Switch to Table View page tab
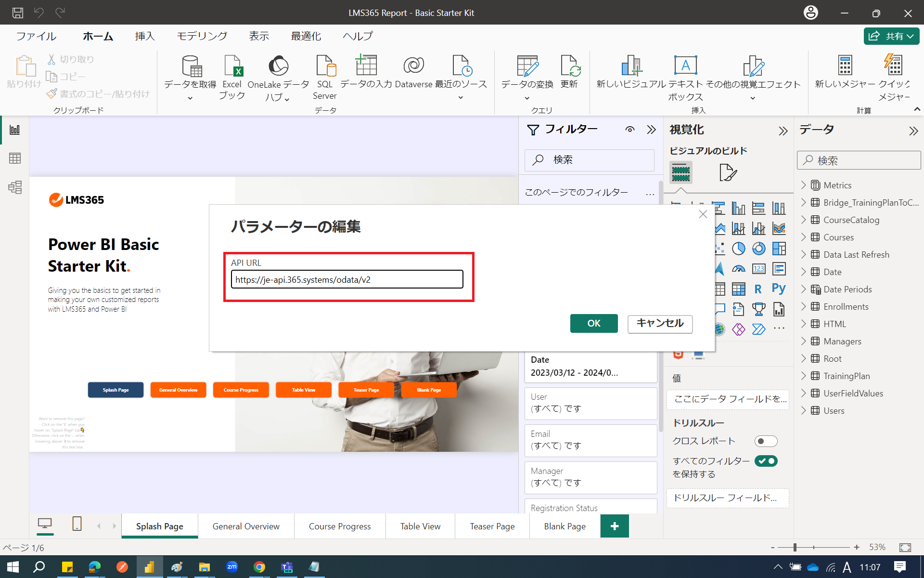 click(420, 526)
